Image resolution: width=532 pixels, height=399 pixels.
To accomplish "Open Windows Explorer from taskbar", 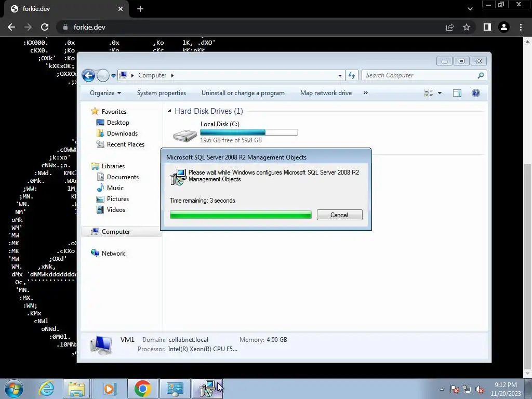I will click(x=77, y=389).
